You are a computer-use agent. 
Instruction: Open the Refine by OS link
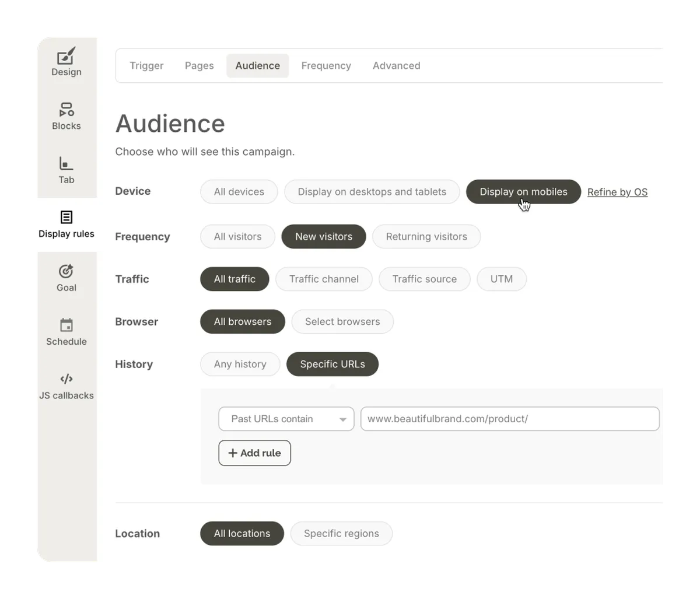coord(617,192)
